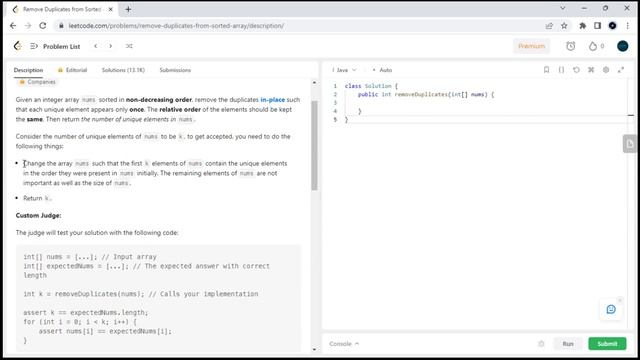The height and width of the screenshot is (360, 640).
Task: Click the Companies tag
Action: point(38,82)
